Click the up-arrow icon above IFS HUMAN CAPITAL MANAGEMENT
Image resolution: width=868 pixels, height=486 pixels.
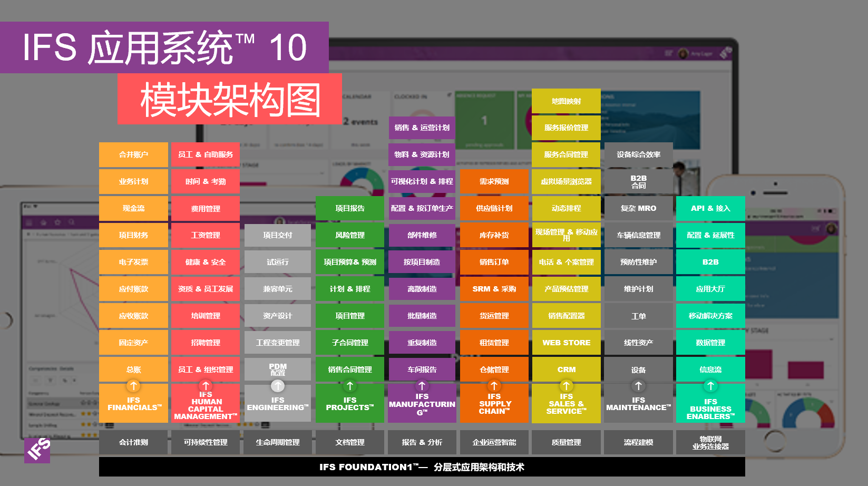(206, 386)
